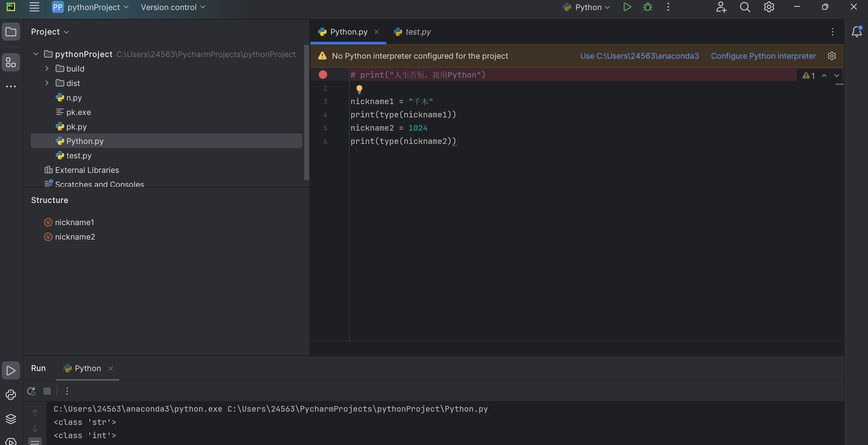The image size is (868, 445).
Task: Click the Debug bug icon
Action: [647, 7]
